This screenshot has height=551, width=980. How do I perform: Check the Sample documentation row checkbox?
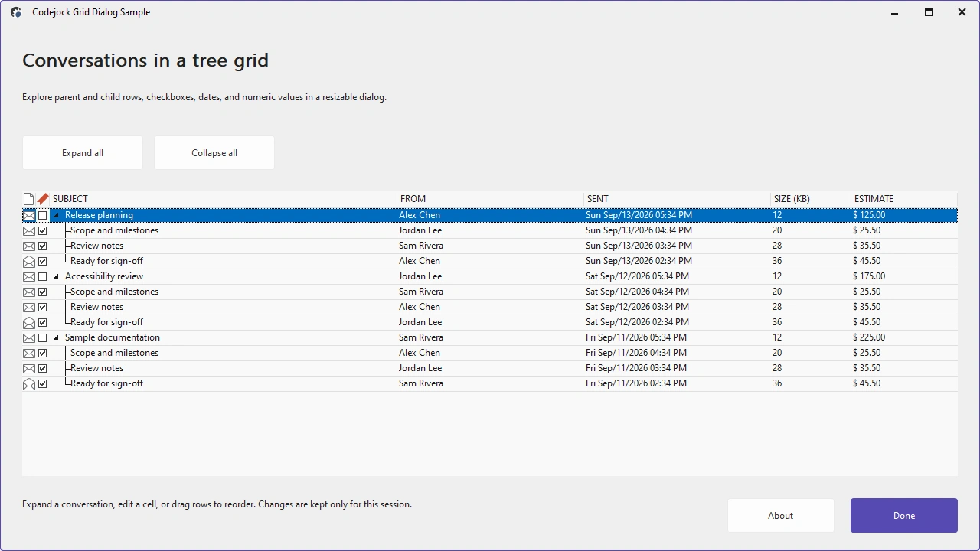(43, 338)
